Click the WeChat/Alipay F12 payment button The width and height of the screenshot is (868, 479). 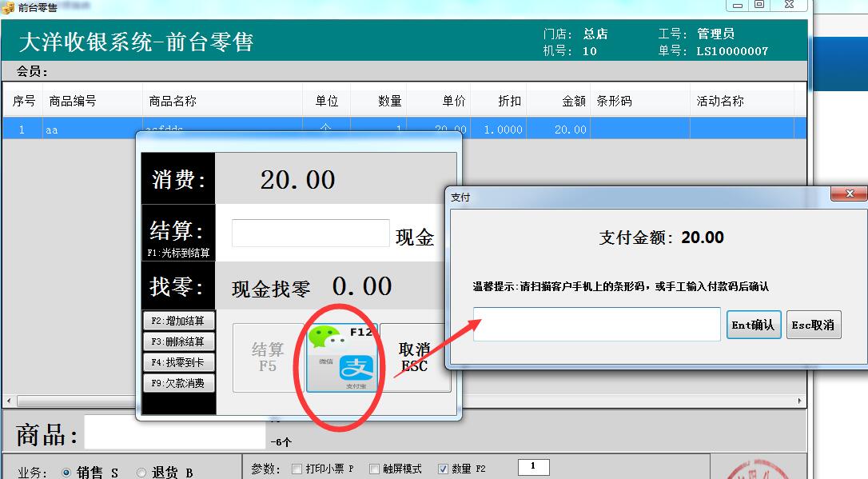click(342, 357)
